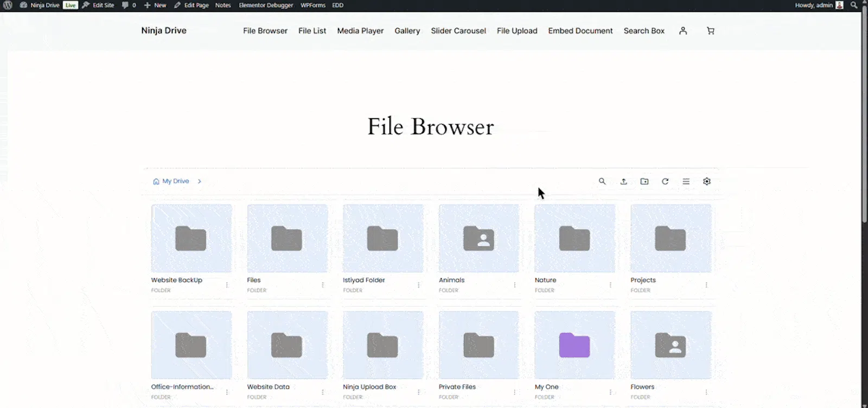Open three-dot menu for My One

click(x=610, y=392)
